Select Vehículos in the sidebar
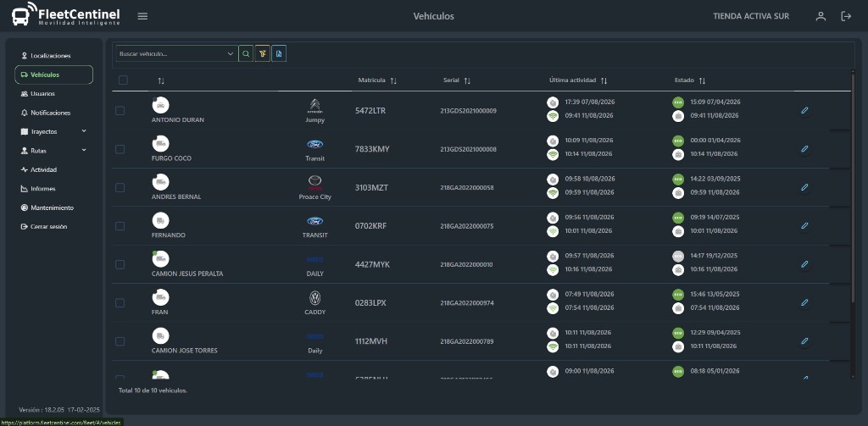 [x=53, y=75]
